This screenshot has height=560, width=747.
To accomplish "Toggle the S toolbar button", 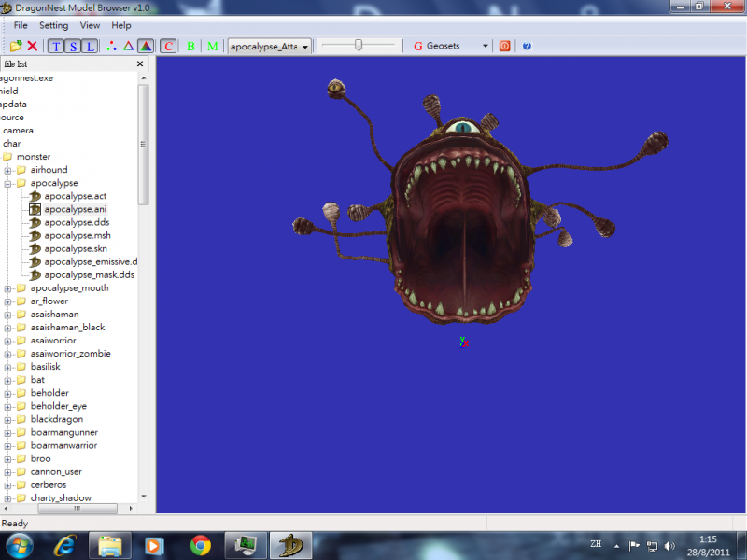I will tap(73, 46).
